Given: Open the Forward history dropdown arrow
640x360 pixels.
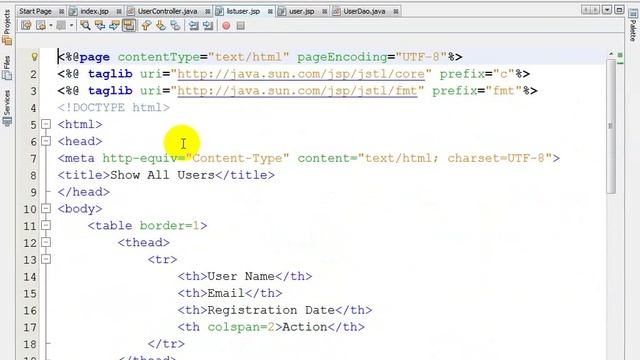Looking at the screenshot, I should (x=71, y=25).
